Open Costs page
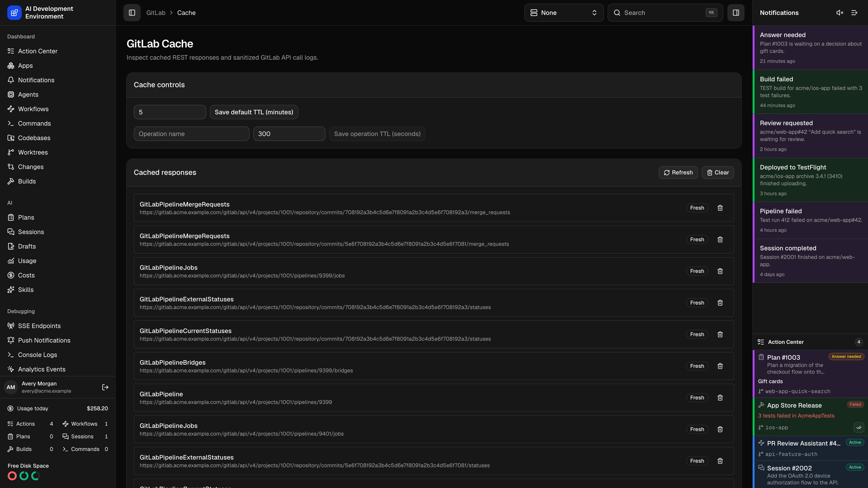Screen dimensions: 868x488 (x=58, y=275)
